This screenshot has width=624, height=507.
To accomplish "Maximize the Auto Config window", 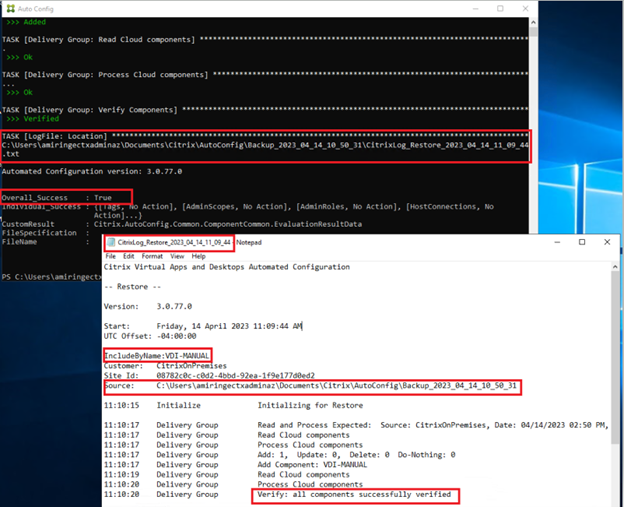I will [500, 8].
